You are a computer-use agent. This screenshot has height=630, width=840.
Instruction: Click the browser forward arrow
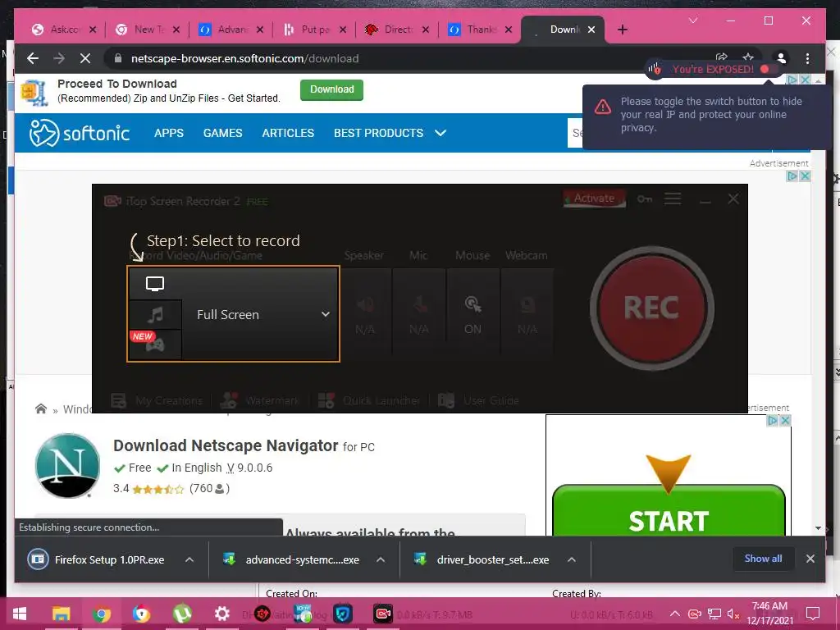coord(59,58)
